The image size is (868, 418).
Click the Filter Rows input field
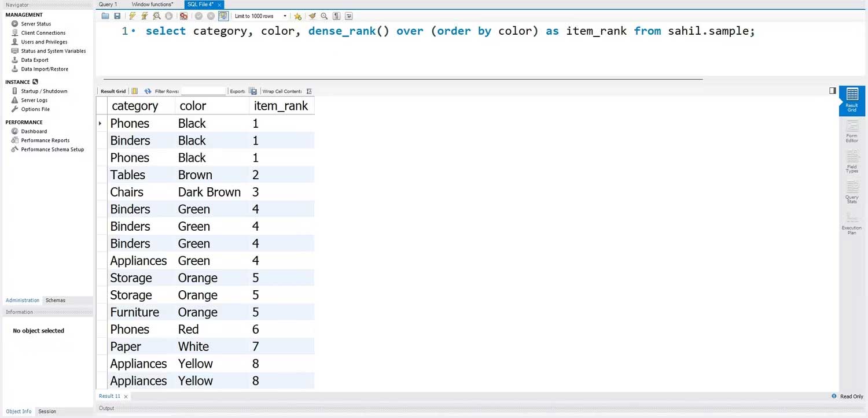click(x=203, y=91)
